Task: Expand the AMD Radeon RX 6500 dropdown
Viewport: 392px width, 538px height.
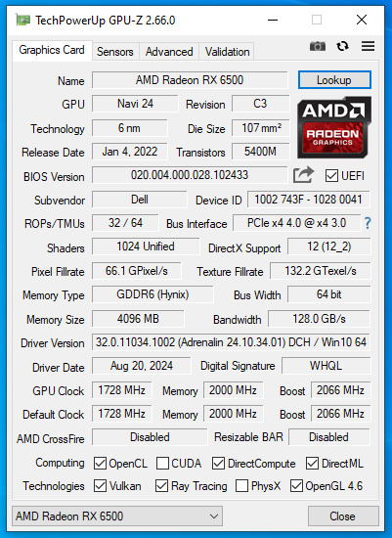Action: [x=117, y=516]
